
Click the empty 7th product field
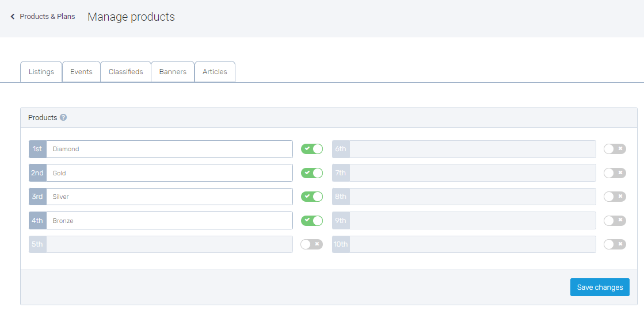472,172
